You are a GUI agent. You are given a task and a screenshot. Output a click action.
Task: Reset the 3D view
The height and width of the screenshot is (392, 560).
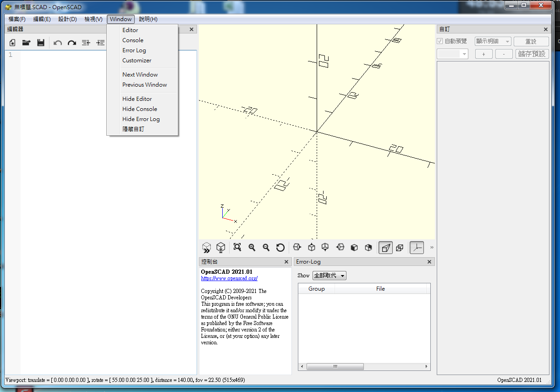coord(280,248)
